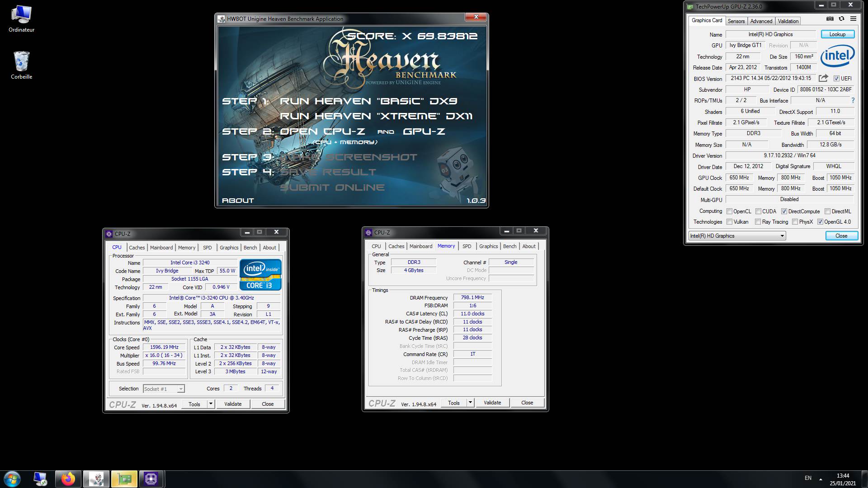Click the GPU Name field Intel(R) HD Graphics
This screenshot has height=488, width=868.
770,34
